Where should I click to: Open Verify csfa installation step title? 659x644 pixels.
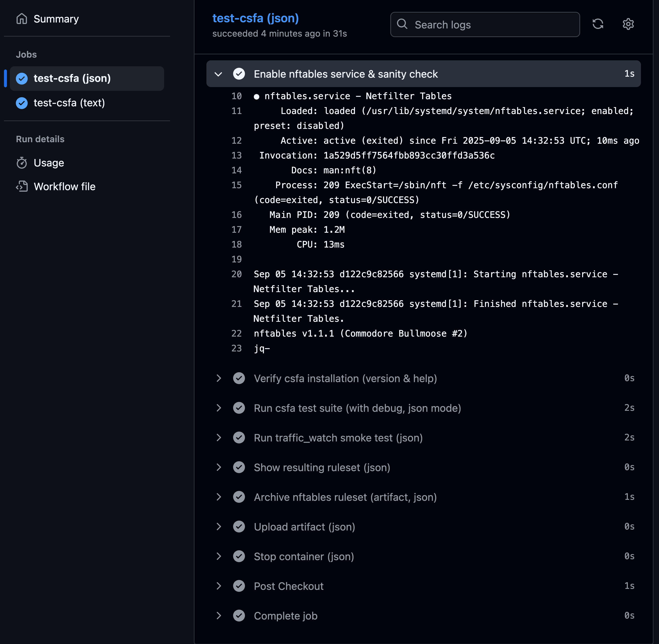pos(345,378)
